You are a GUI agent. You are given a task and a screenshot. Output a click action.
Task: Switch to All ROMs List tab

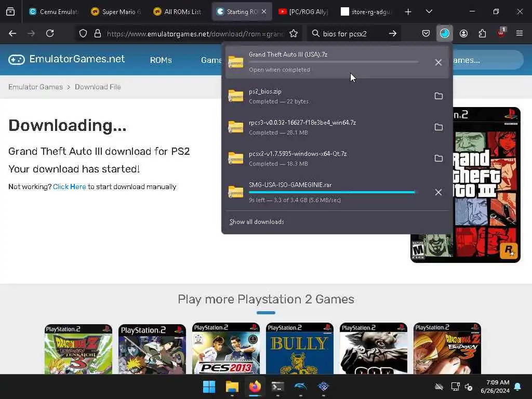[178, 11]
